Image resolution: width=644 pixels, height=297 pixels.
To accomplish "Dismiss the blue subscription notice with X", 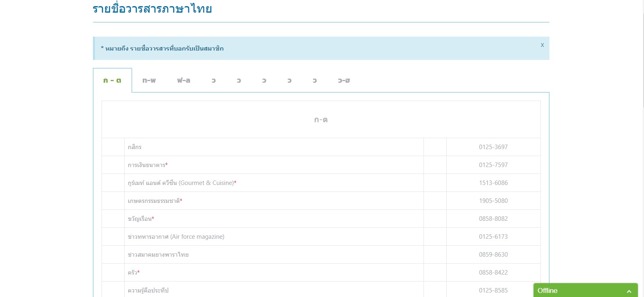I will [542, 45].
